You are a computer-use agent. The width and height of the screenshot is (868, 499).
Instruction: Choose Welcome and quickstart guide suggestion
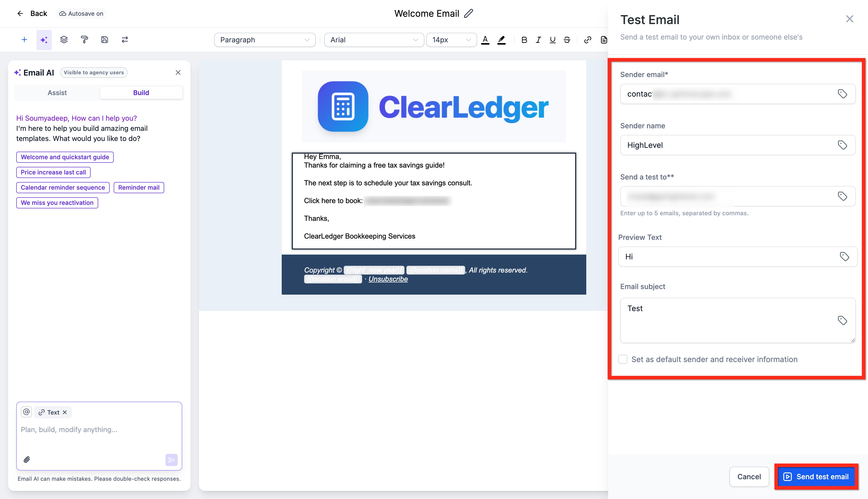[x=65, y=157]
